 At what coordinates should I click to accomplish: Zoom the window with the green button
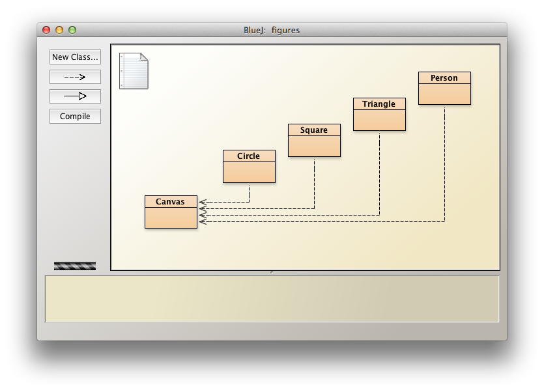[72, 30]
